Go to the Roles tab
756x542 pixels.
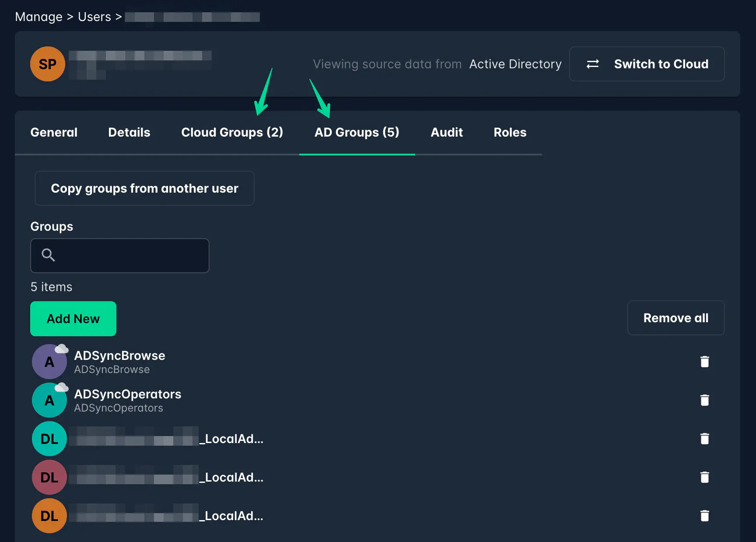[x=510, y=132]
